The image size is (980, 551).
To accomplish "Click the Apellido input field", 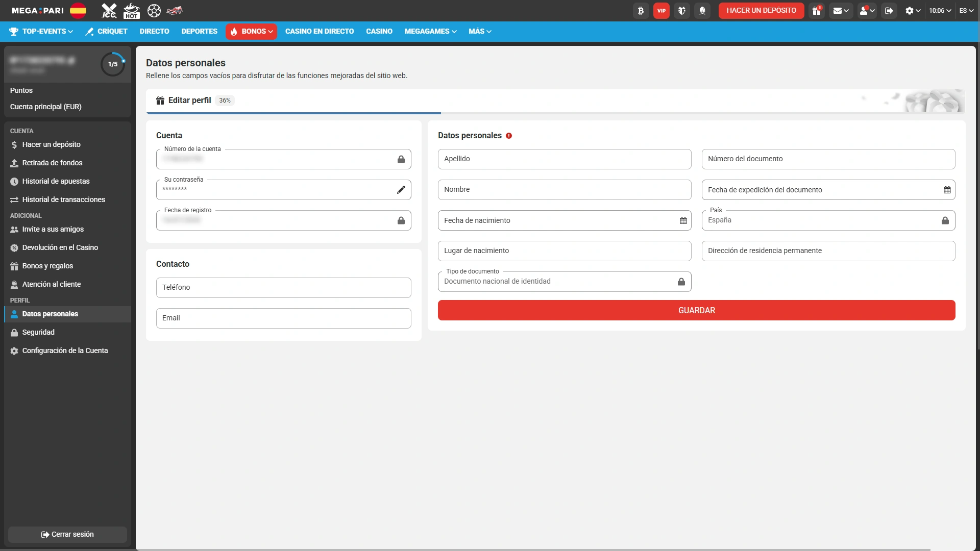I will [x=565, y=159].
